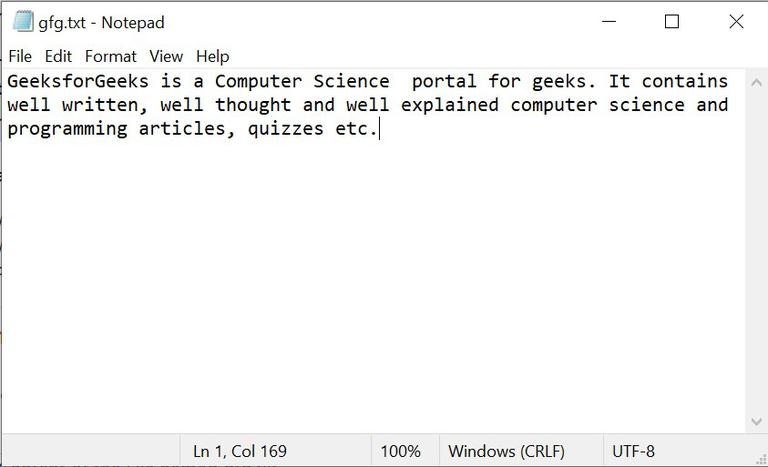
Task: Click the word GeeksforGeeks in the text
Action: tap(77, 81)
